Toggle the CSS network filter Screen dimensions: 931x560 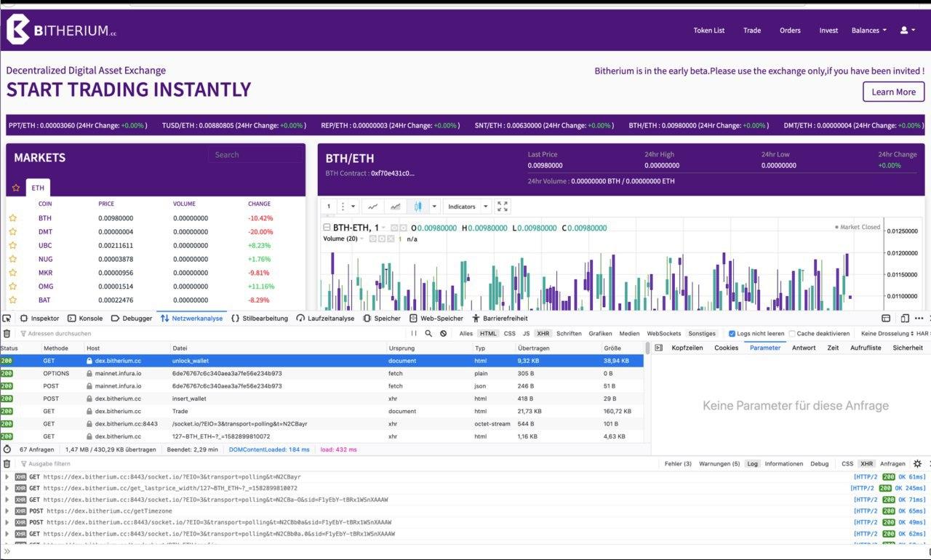[x=509, y=333]
